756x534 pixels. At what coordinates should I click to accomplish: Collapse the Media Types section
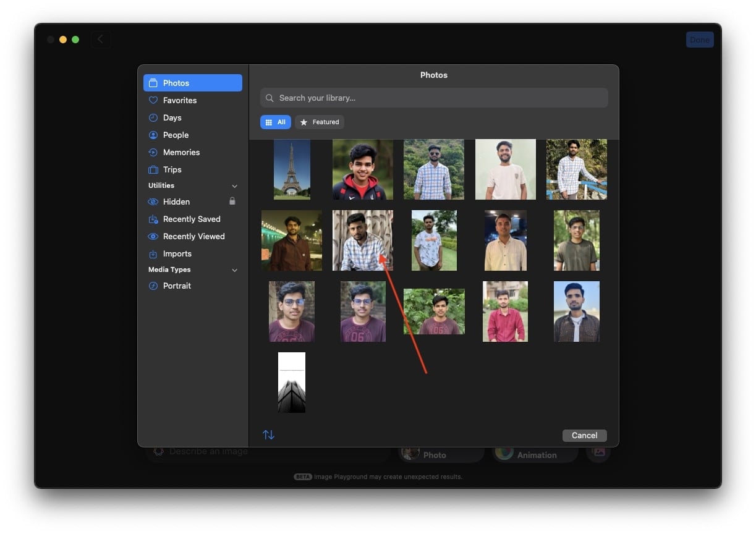pos(234,270)
